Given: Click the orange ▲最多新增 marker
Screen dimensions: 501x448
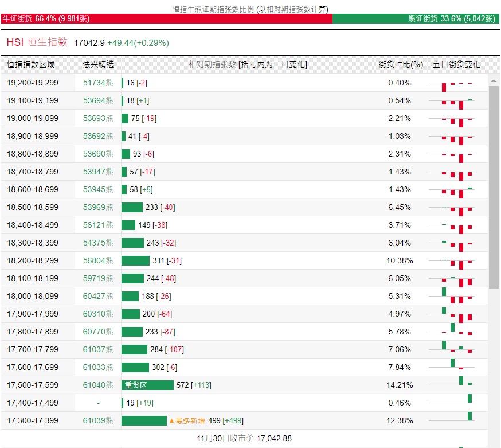Looking at the screenshot, I should click(186, 420).
